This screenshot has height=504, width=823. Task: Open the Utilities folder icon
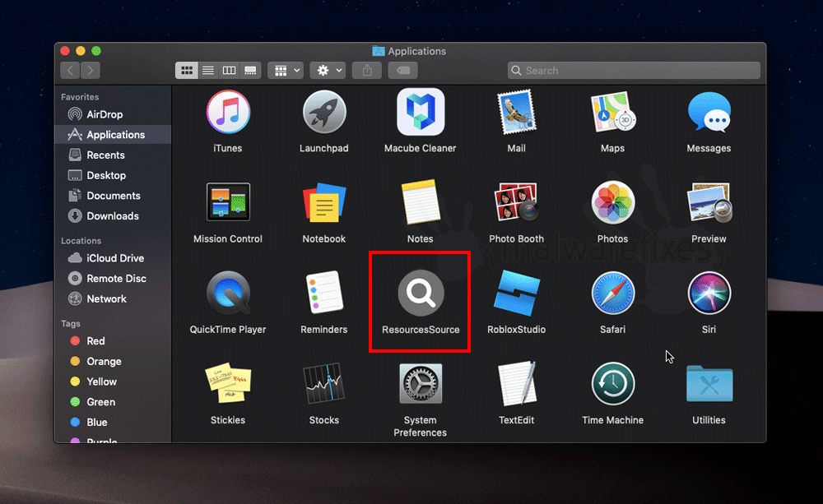pos(709,384)
